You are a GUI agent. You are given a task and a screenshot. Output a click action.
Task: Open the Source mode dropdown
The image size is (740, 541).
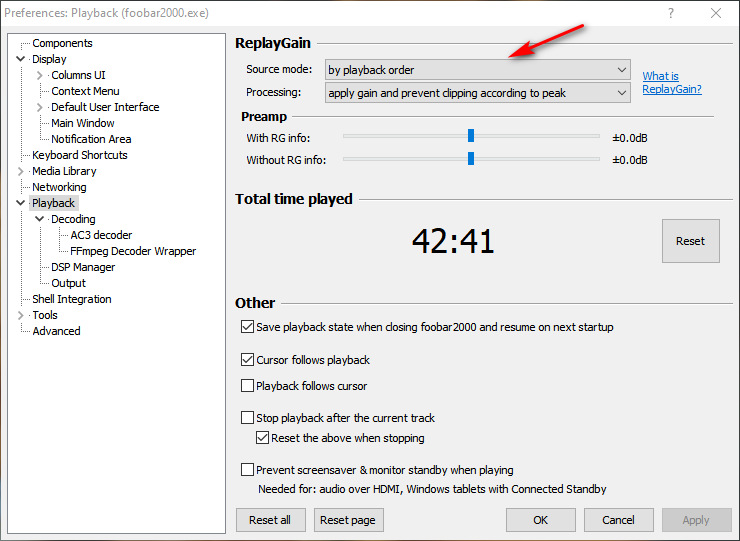[477, 70]
